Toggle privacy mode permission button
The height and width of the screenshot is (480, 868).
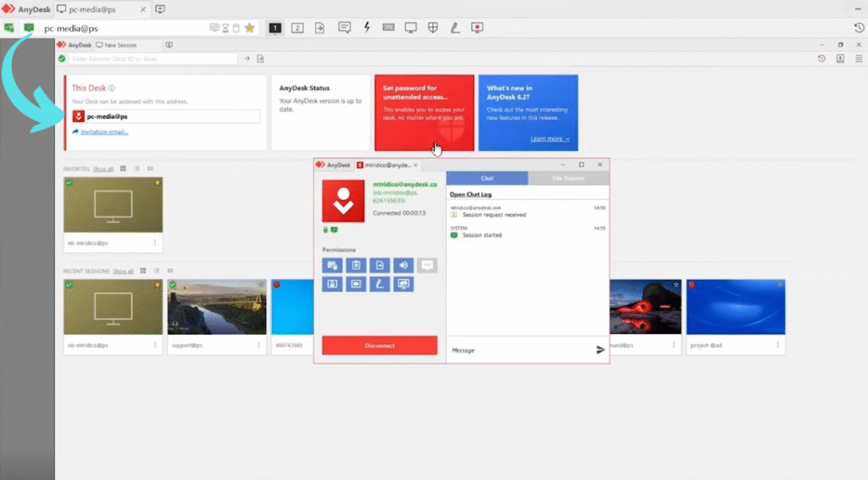(403, 284)
